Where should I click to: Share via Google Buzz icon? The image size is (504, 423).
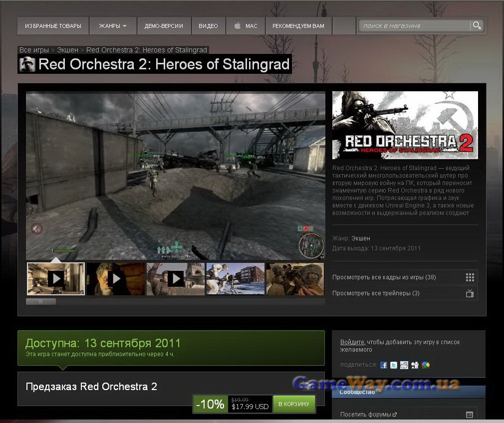pos(425,365)
